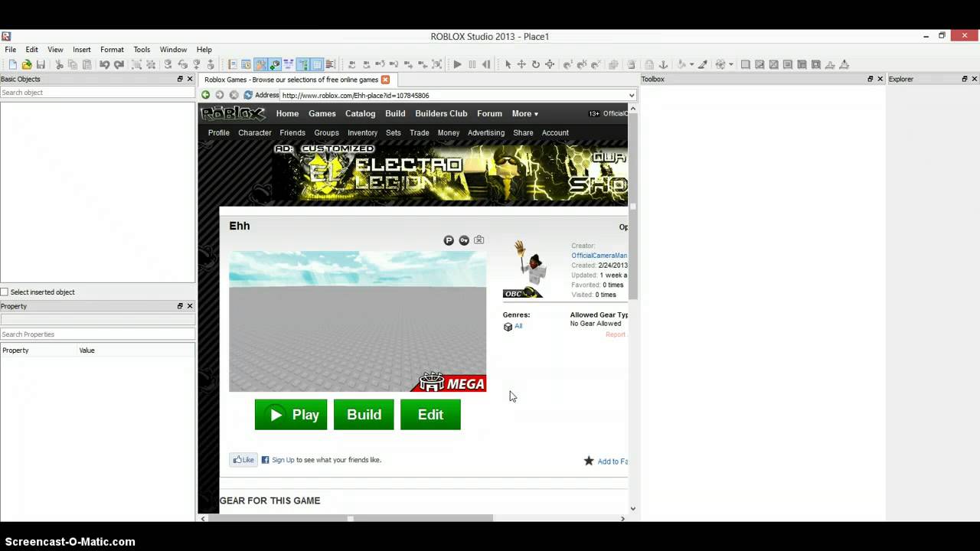Click the favorite star icon

coord(589,461)
